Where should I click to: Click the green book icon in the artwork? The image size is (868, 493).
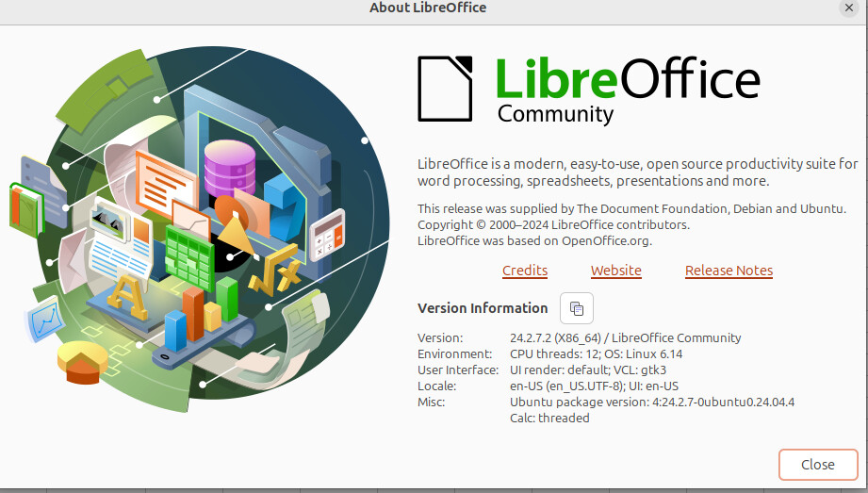click(25, 210)
